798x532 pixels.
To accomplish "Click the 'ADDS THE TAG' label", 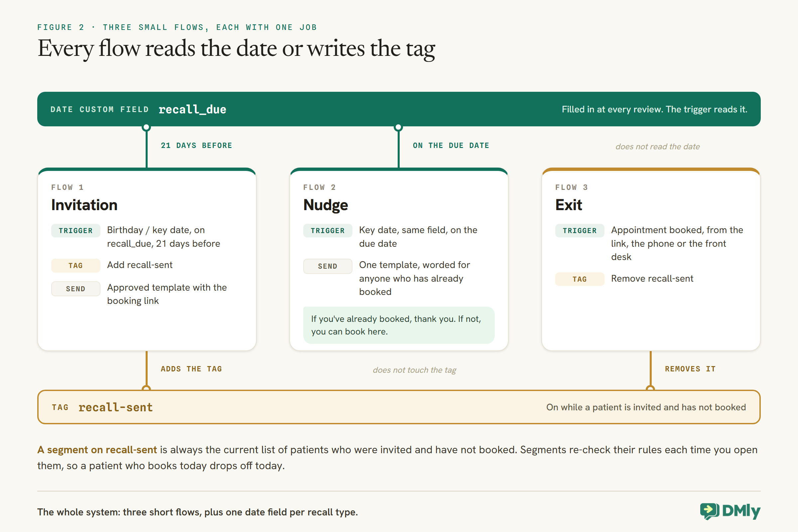I will tap(192, 369).
